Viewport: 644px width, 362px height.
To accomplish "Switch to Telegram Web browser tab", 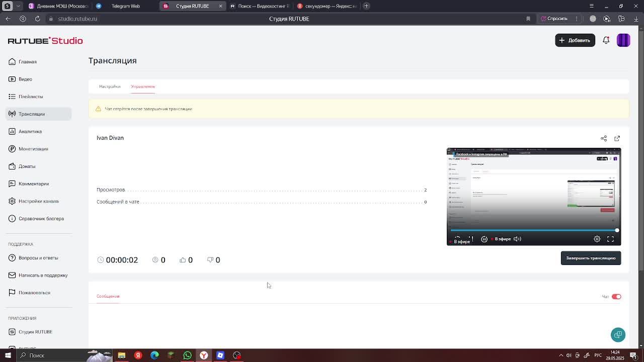I will pyautogui.click(x=125, y=6).
